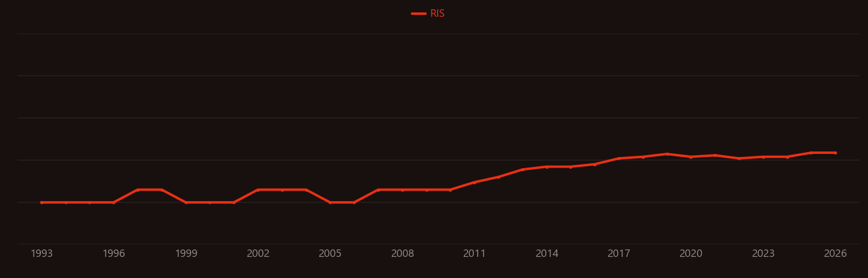This screenshot has height=278, width=868.
Task: Select the 1996 x-axis label
Action: pos(113,254)
